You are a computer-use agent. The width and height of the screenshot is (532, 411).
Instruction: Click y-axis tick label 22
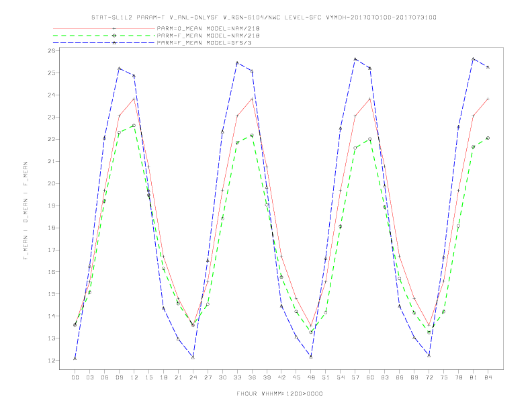coord(52,140)
